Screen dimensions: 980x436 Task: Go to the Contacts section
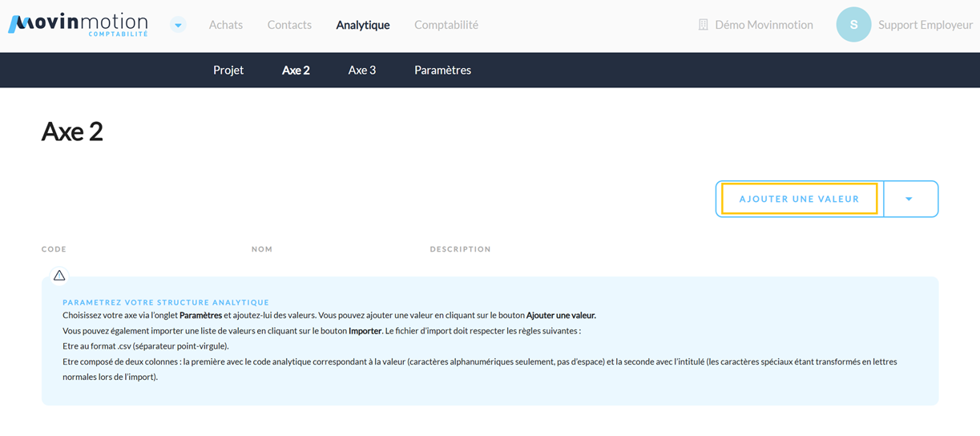(289, 25)
